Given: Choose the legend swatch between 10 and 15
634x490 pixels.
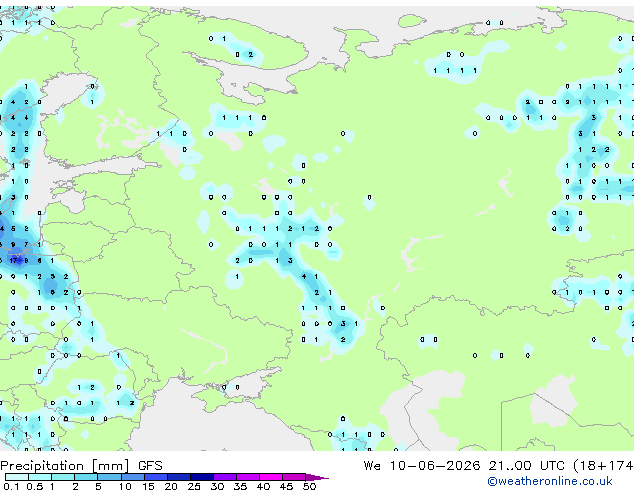Looking at the screenshot, I should point(133,477).
